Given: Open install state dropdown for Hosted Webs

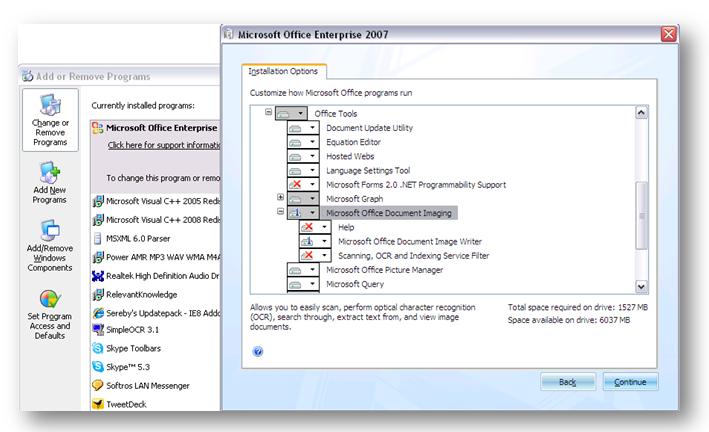Looking at the screenshot, I should click(303, 157).
